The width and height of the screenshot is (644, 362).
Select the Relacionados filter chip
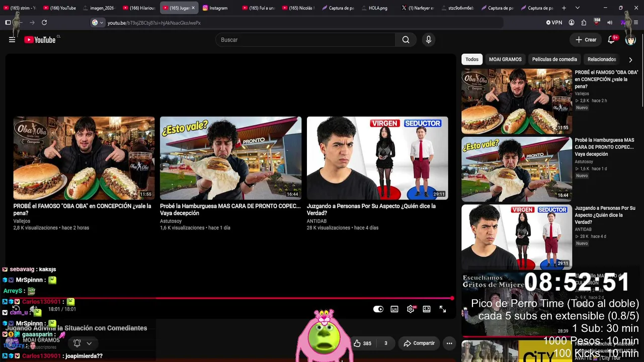coord(602,59)
